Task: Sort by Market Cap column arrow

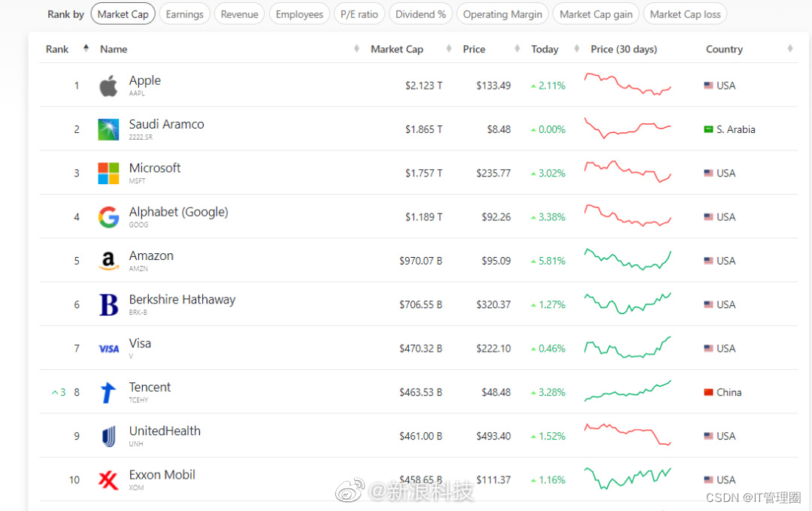Action: 448,49
